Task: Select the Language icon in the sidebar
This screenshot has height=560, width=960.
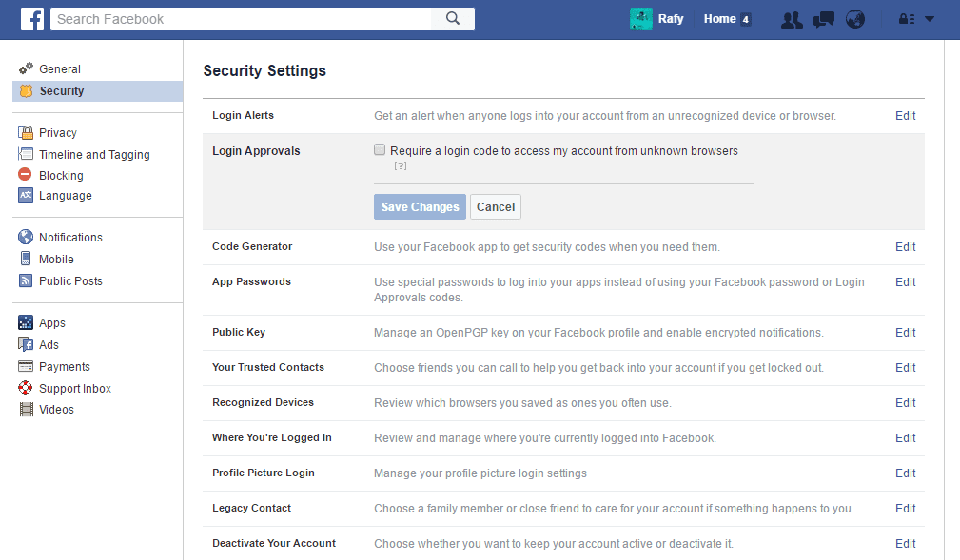Action: 27,196
